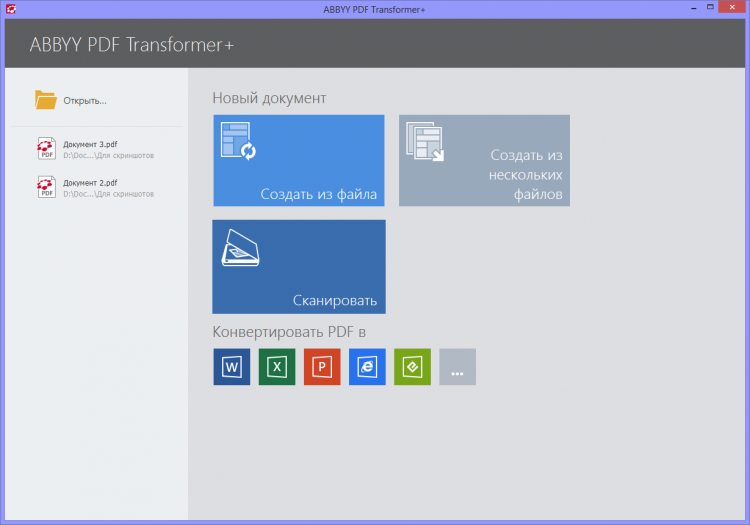The width and height of the screenshot is (750, 525).
Task: Select the Создать из файла tile
Action: 299,161
